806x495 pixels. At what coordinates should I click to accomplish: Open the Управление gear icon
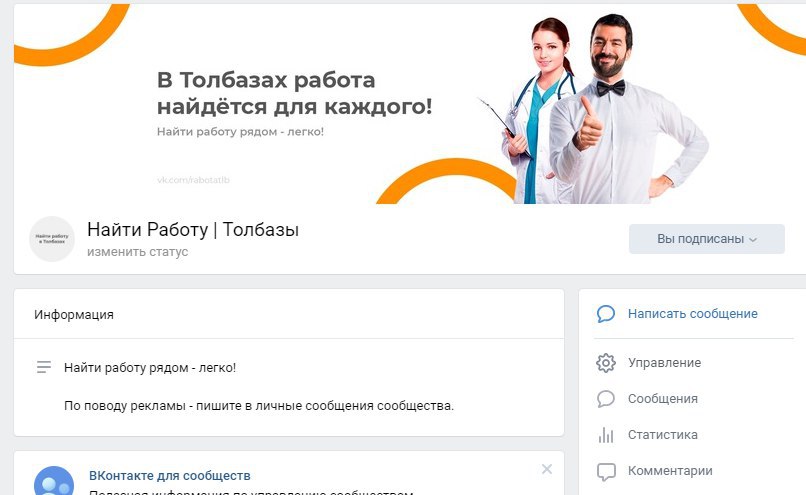coord(606,363)
